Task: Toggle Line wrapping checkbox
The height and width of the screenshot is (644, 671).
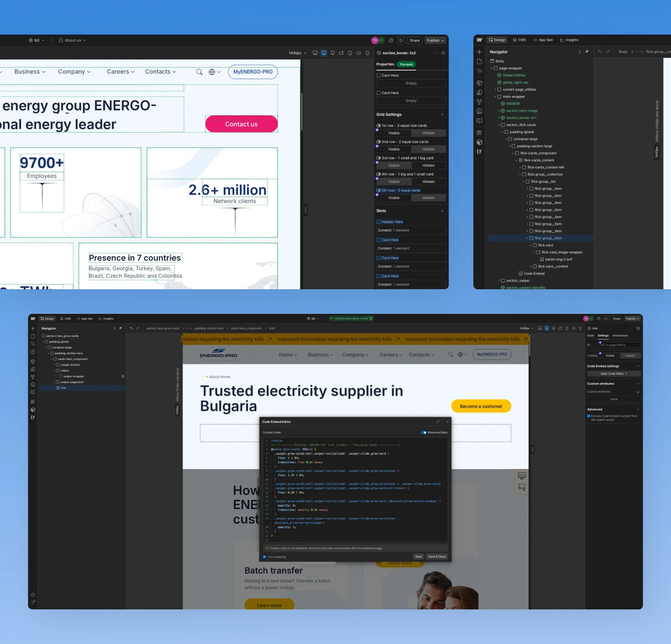Action: pos(264,557)
